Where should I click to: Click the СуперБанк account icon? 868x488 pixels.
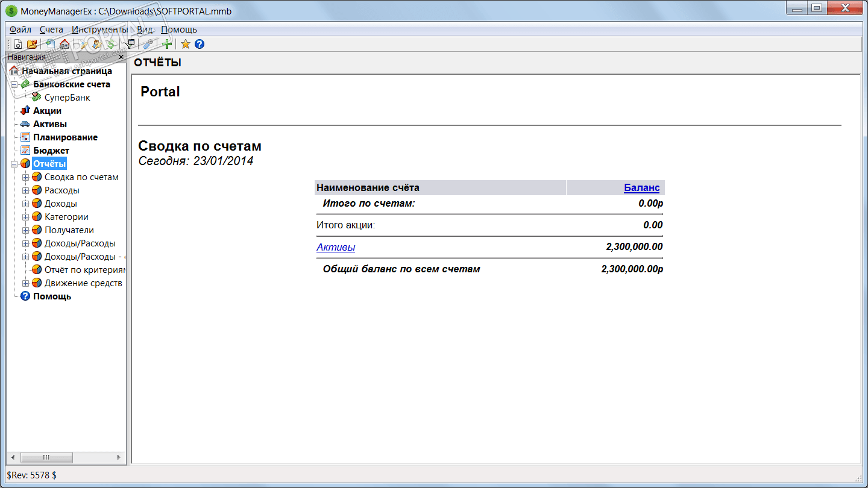tap(37, 98)
